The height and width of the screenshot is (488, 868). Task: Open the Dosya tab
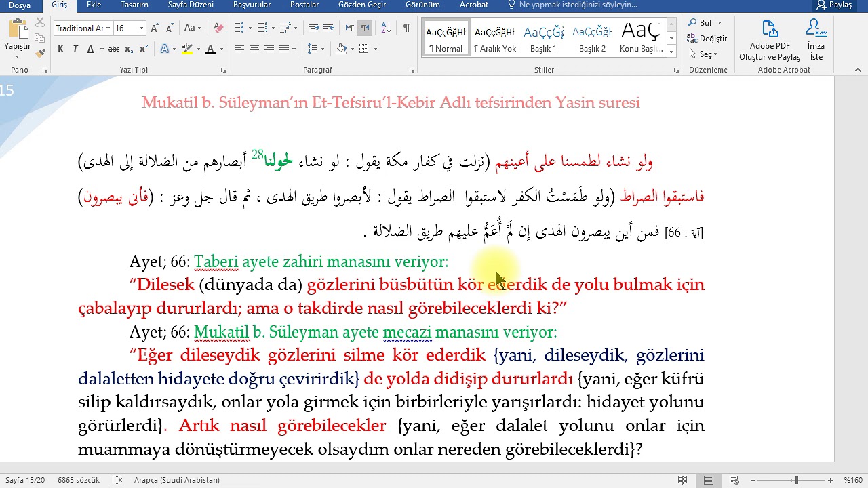tap(20, 5)
